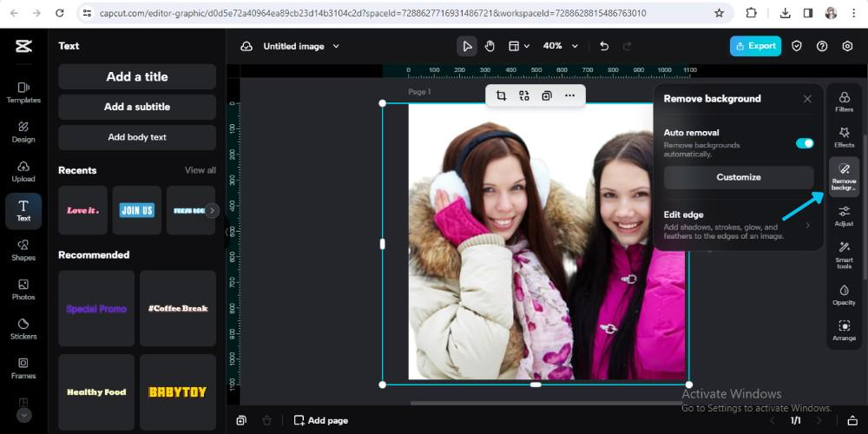The image size is (868, 434).
Task: Switch to the Templates tab
Action: tap(23, 92)
